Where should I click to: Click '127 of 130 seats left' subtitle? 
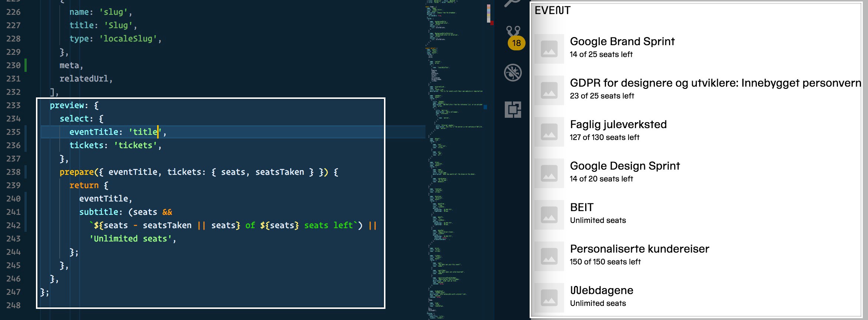click(x=604, y=137)
